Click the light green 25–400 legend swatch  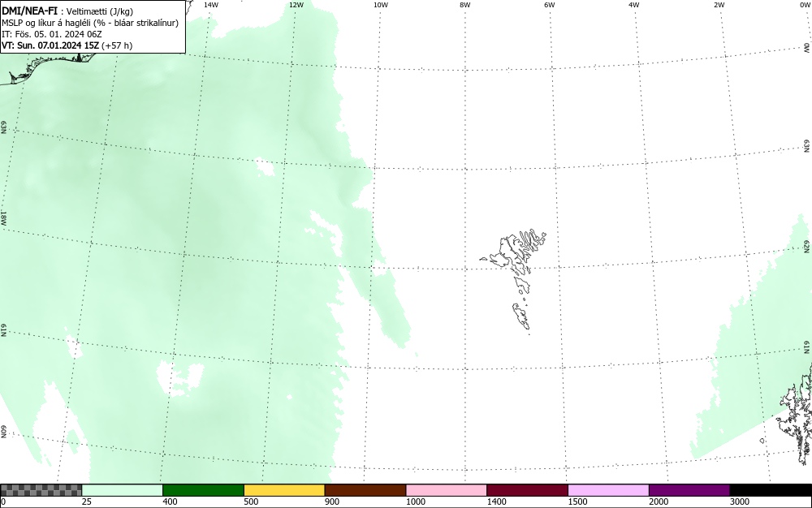pos(123,490)
